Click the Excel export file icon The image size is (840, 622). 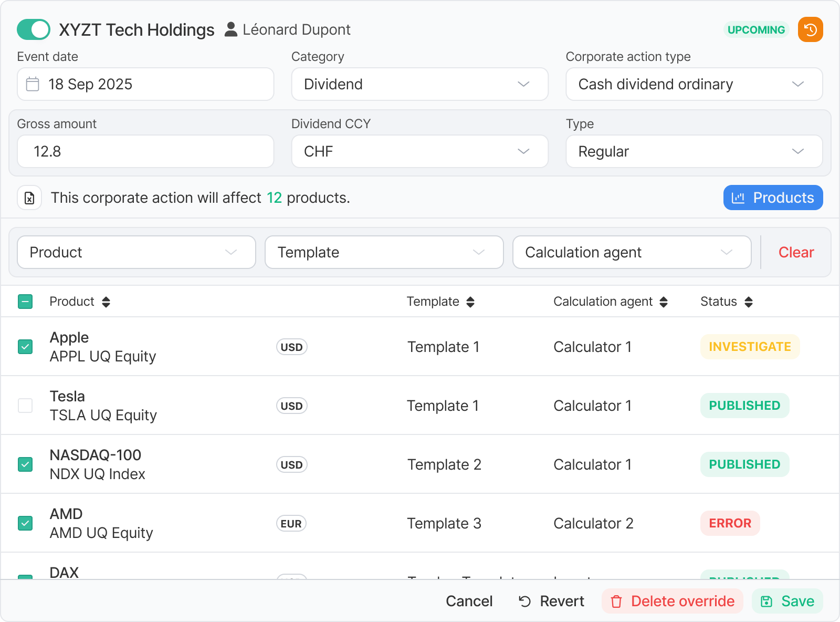tap(29, 198)
